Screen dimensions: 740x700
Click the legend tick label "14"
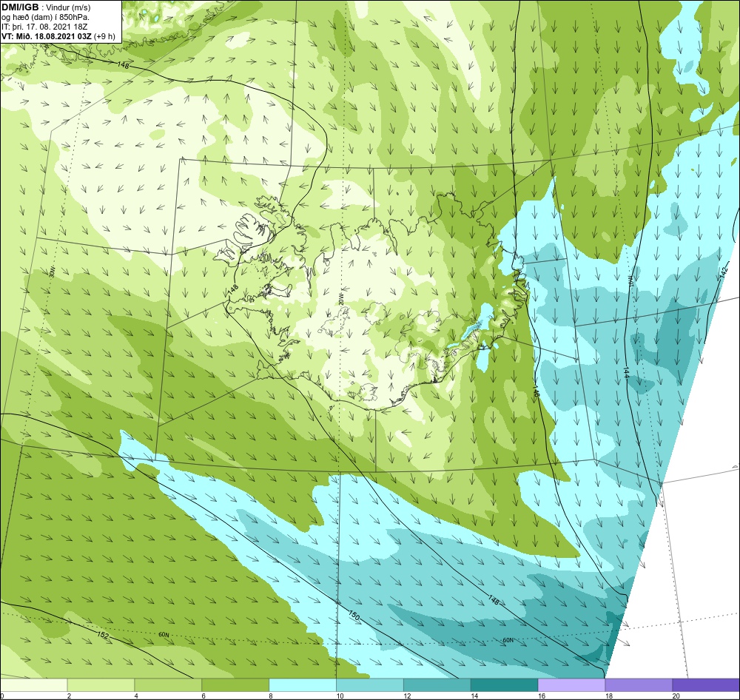[474, 696]
